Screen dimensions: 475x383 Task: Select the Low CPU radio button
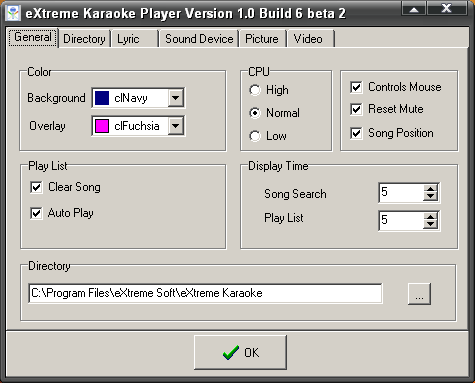[x=255, y=136]
